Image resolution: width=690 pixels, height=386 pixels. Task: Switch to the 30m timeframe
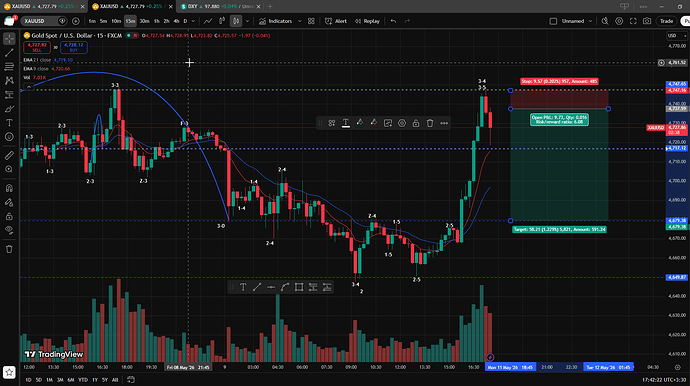point(144,21)
